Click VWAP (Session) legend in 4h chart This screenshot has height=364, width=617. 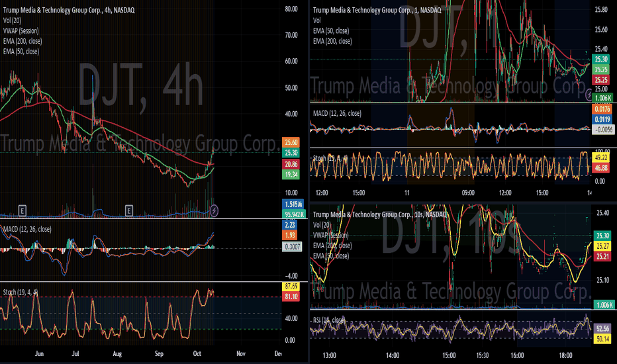(21, 30)
